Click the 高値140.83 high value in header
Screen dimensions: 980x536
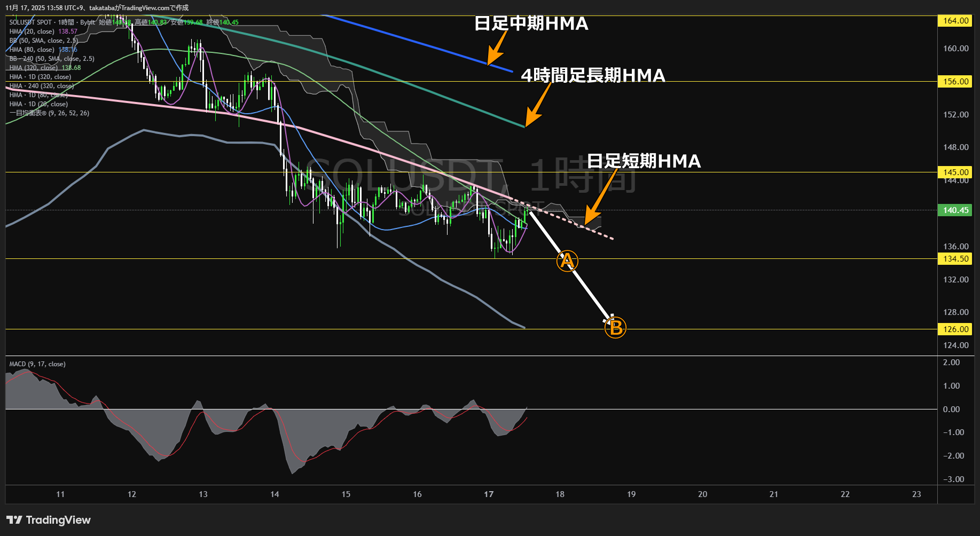click(x=151, y=22)
